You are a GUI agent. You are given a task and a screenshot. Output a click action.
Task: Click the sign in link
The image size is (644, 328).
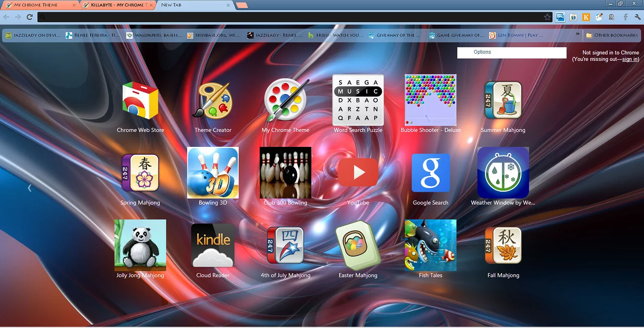tap(630, 59)
